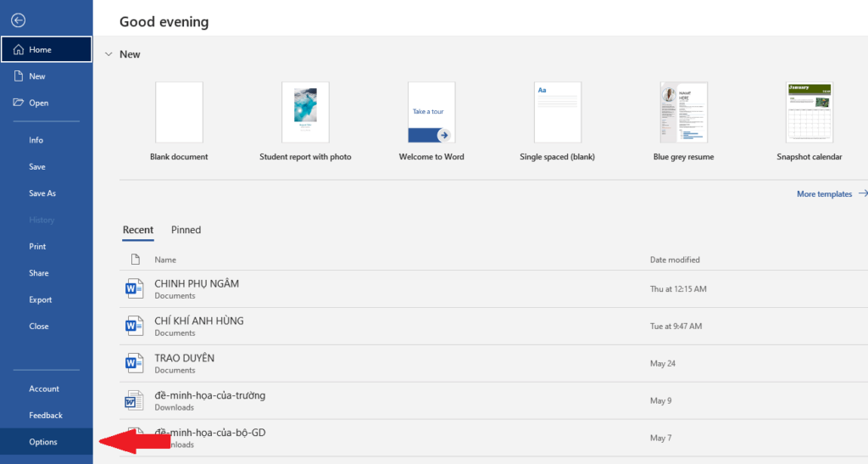Click the More templates link
Viewport: 868px width, 464px height.
(x=832, y=193)
